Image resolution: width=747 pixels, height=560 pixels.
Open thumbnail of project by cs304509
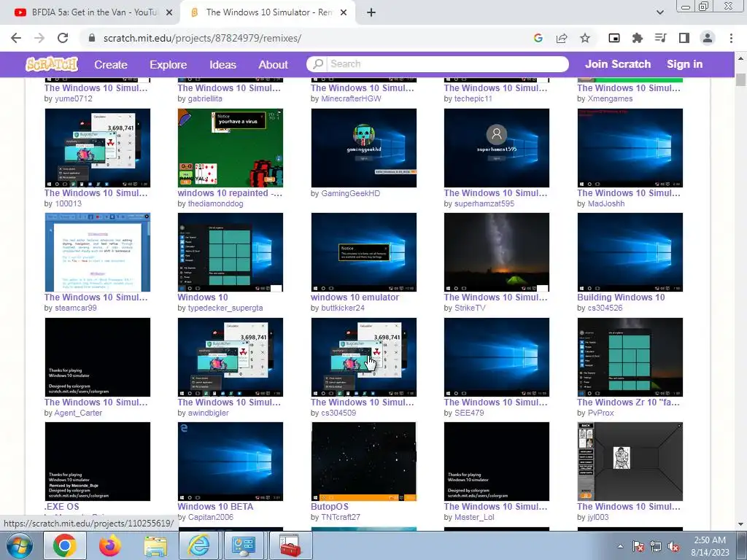pos(363,357)
